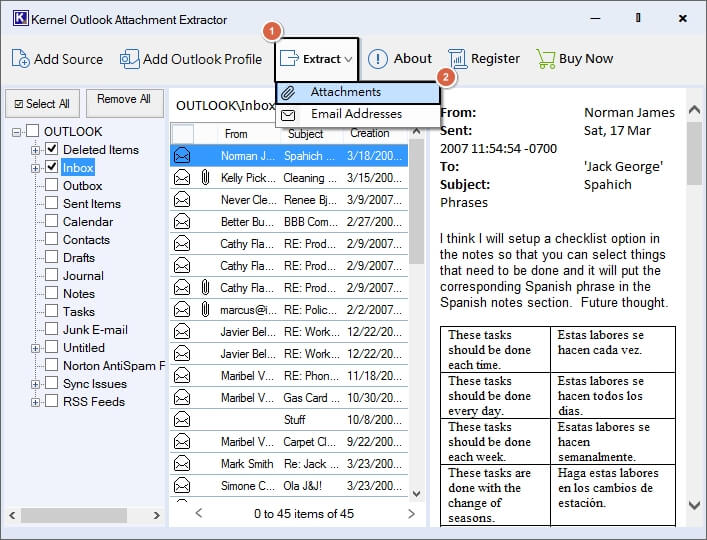Open the Extract dropdown arrow

[x=348, y=59]
